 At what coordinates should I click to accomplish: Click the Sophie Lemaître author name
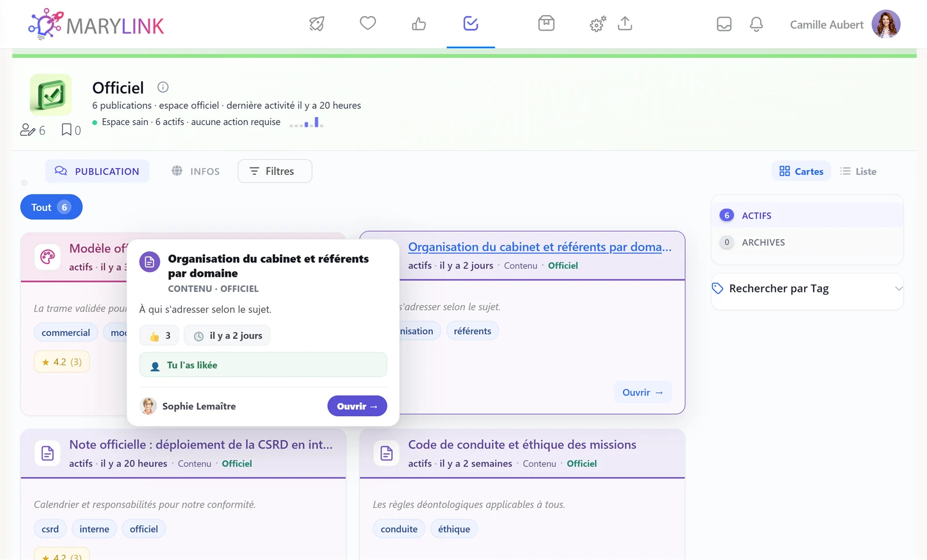coord(199,406)
